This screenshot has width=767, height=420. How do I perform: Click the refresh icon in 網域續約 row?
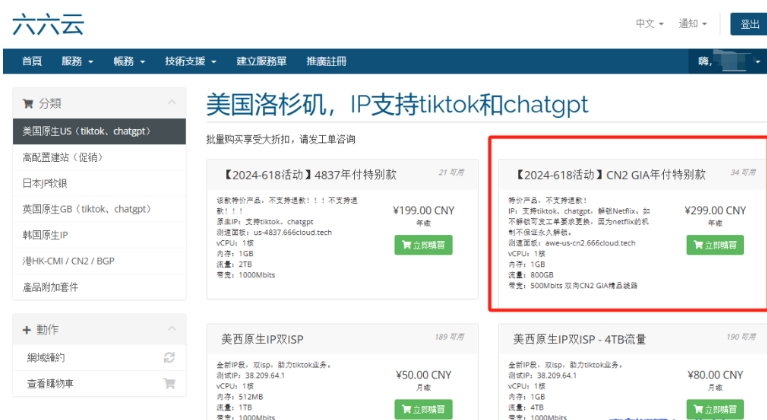point(169,357)
